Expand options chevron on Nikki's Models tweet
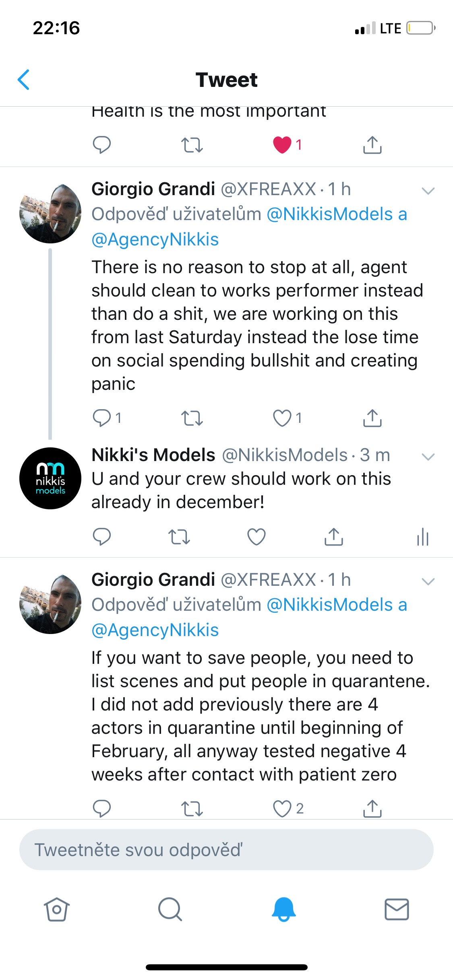This screenshot has width=453, height=980. coord(428,457)
